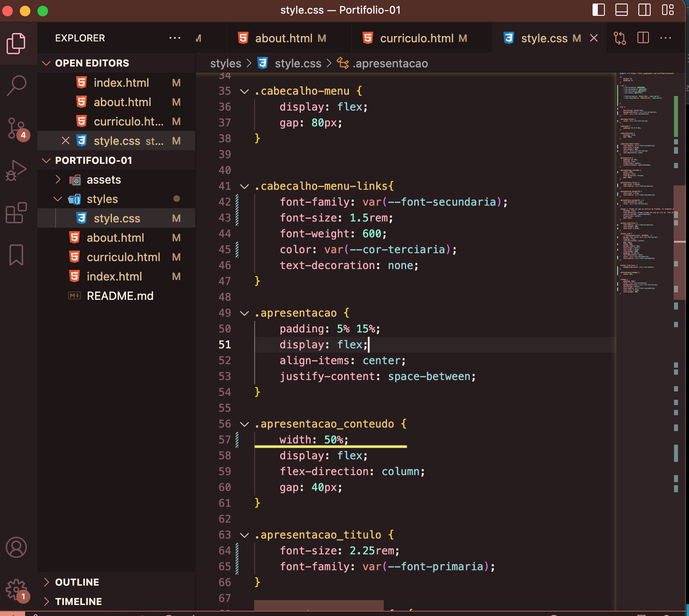Open the Accounts menu icon

16,547
